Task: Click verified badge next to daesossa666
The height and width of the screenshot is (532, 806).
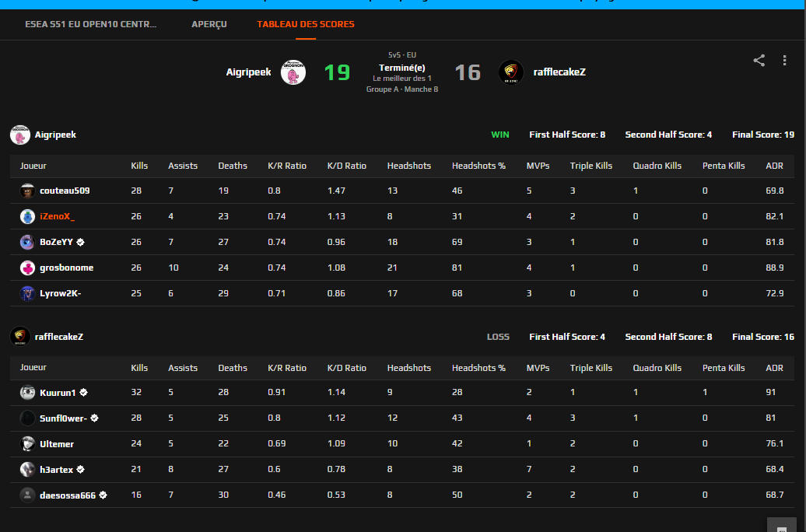Action: point(103,495)
